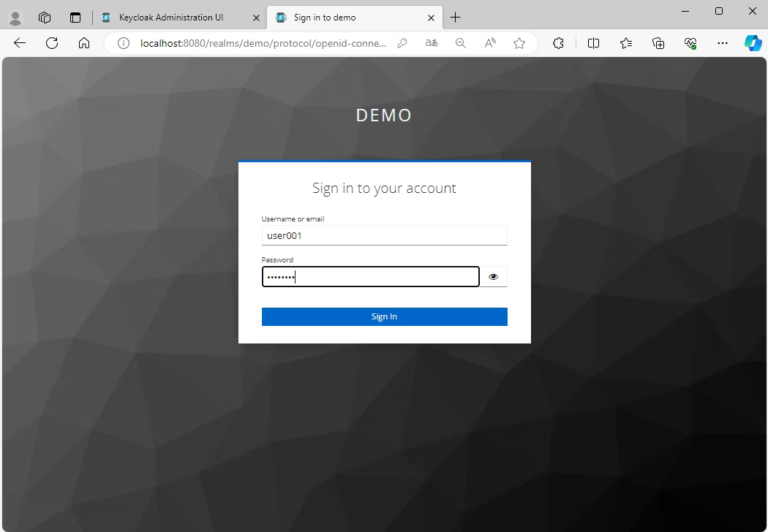This screenshot has width=768, height=532.
Task: Toggle split screen view
Action: coord(593,43)
